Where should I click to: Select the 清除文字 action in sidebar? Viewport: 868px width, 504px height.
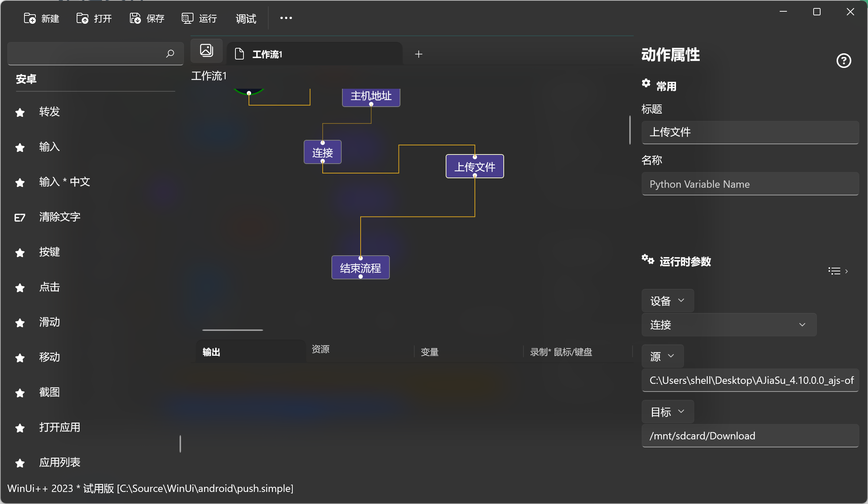pyautogui.click(x=60, y=217)
